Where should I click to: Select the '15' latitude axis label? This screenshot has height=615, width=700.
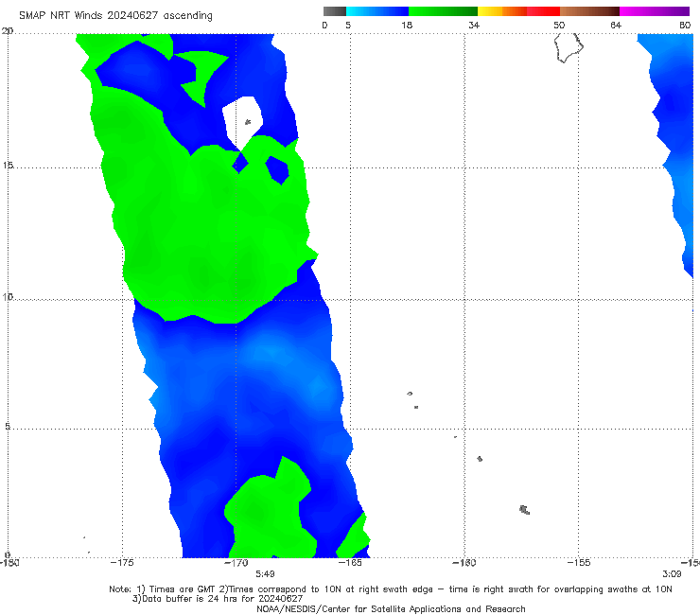click(x=8, y=166)
